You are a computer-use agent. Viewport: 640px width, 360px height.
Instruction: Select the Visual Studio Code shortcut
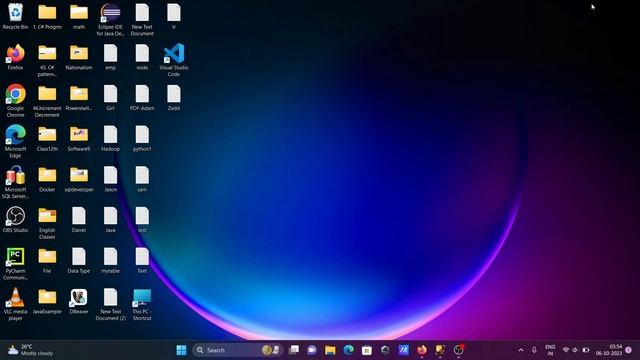(174, 60)
